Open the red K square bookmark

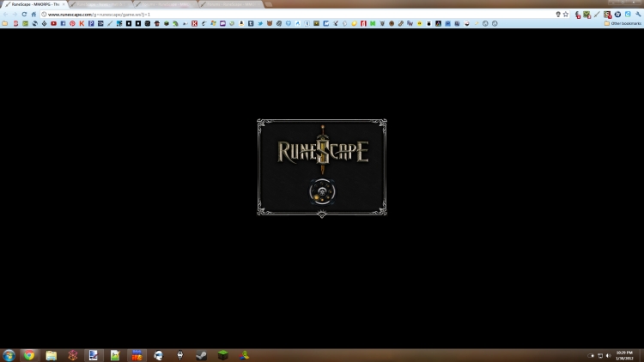click(194, 23)
